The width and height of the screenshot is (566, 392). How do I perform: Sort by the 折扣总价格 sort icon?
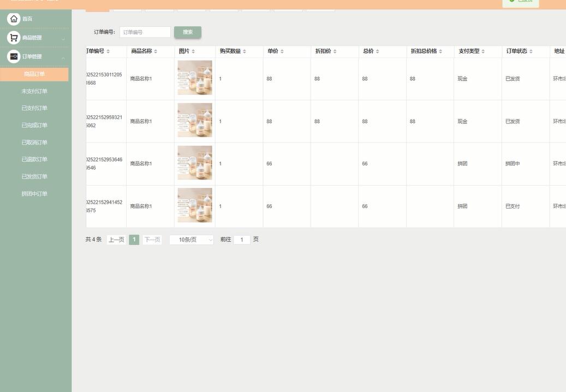click(440, 52)
